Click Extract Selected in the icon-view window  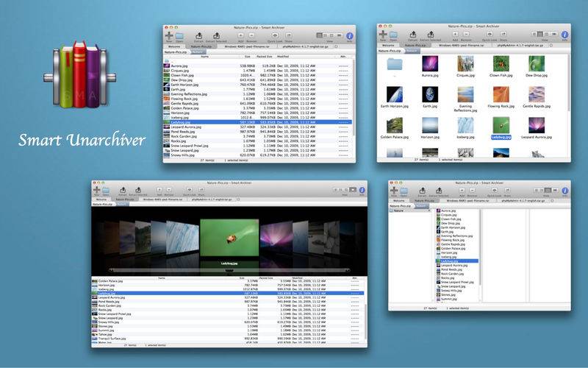click(x=431, y=35)
